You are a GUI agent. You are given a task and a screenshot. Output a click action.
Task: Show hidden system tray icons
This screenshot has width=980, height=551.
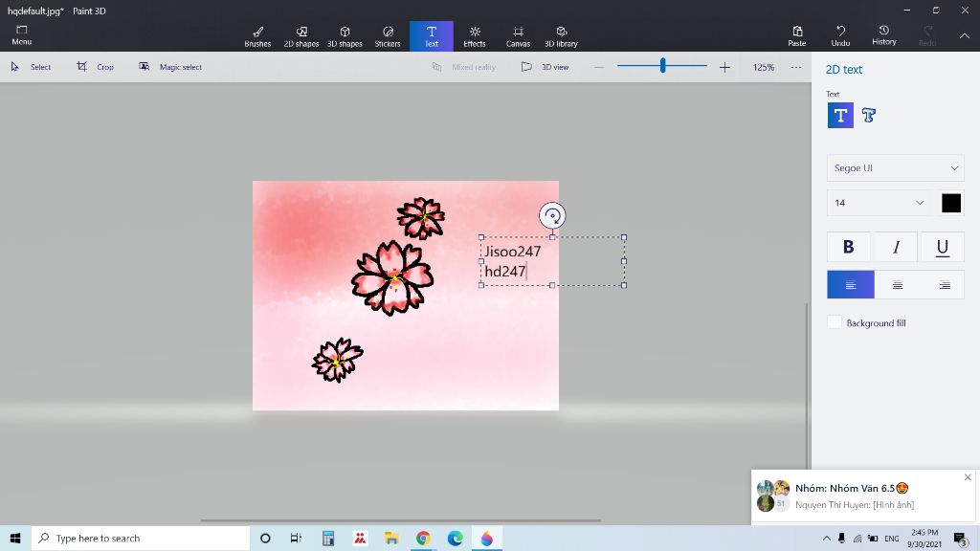tap(826, 538)
